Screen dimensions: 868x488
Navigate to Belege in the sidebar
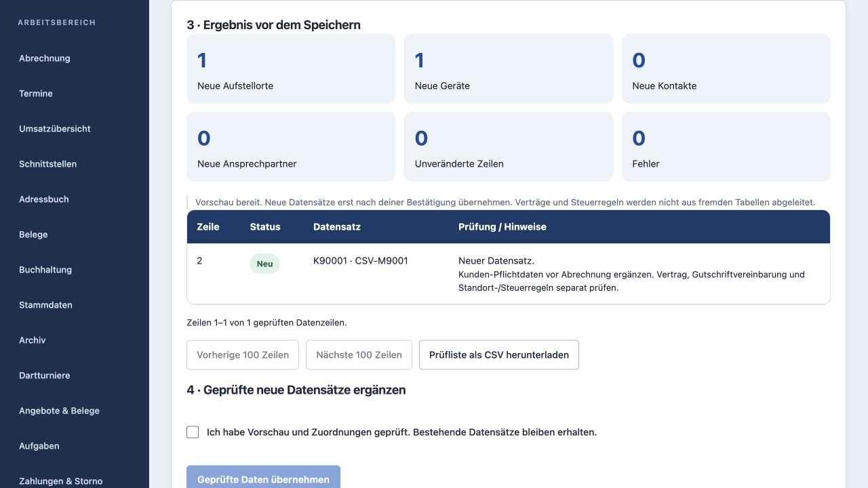point(33,235)
